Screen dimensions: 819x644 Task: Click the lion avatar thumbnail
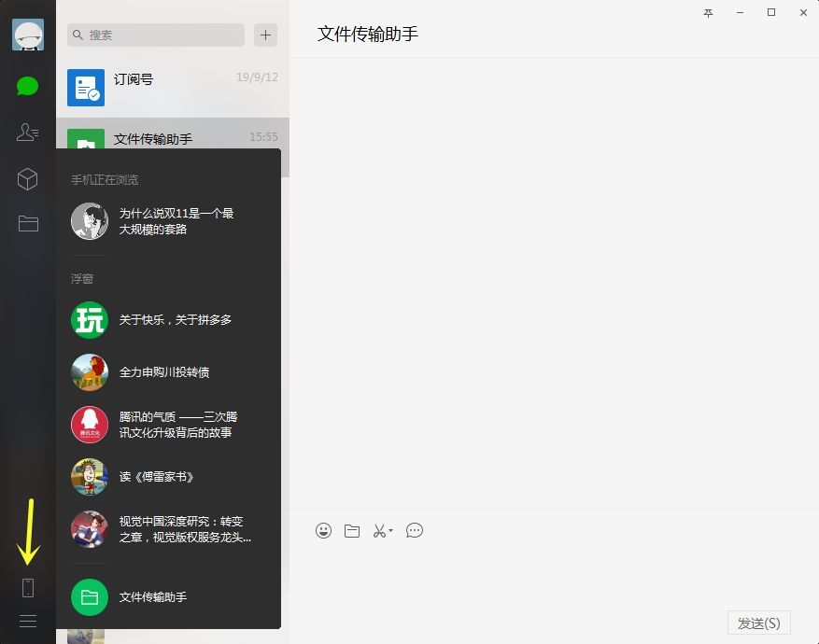point(90,372)
